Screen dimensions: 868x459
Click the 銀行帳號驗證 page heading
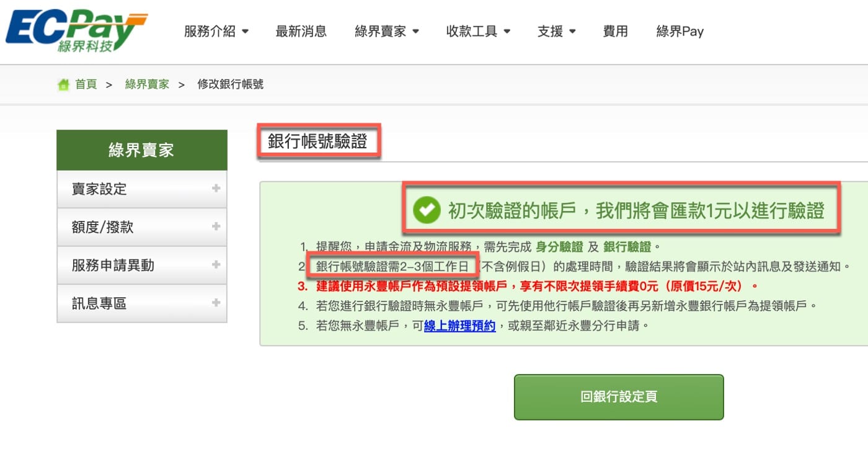(x=317, y=141)
